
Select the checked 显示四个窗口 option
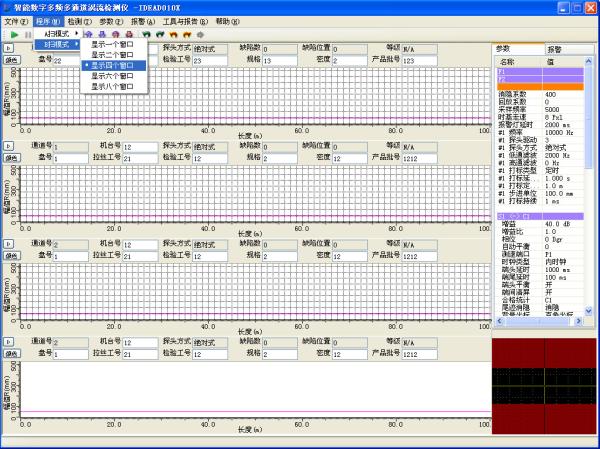click(114, 65)
